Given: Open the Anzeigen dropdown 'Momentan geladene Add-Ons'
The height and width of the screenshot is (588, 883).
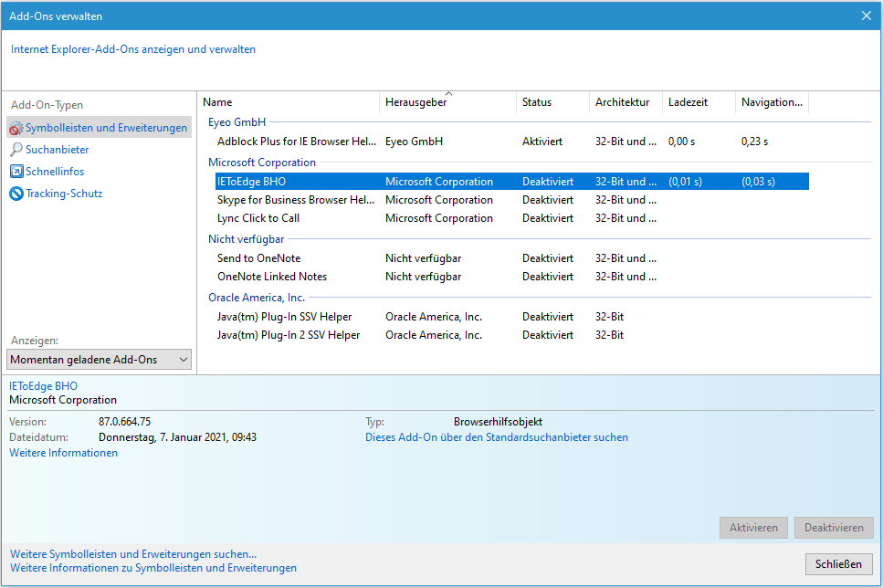Looking at the screenshot, I should 100,360.
